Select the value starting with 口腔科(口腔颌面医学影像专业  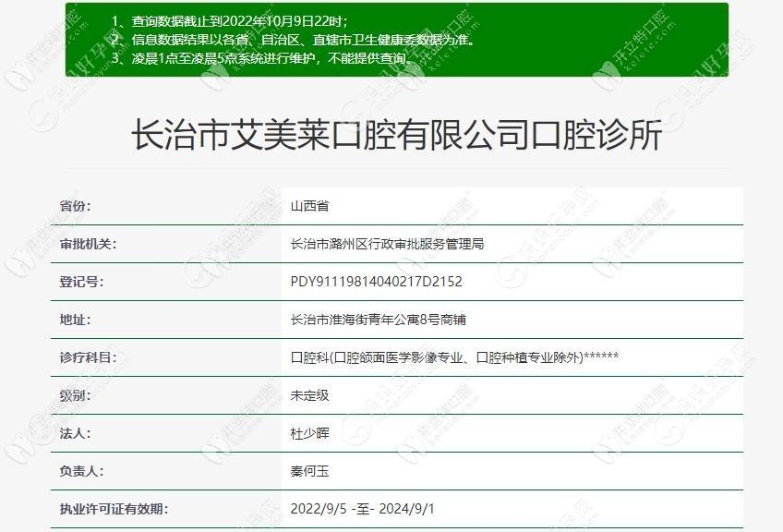coord(454,357)
